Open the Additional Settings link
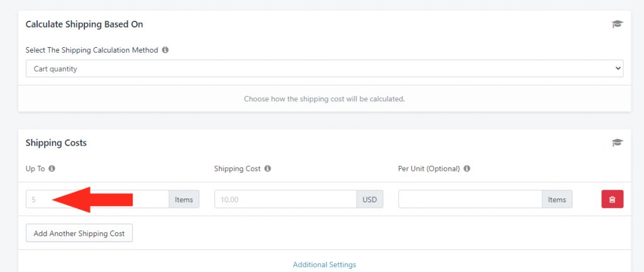 325,264
